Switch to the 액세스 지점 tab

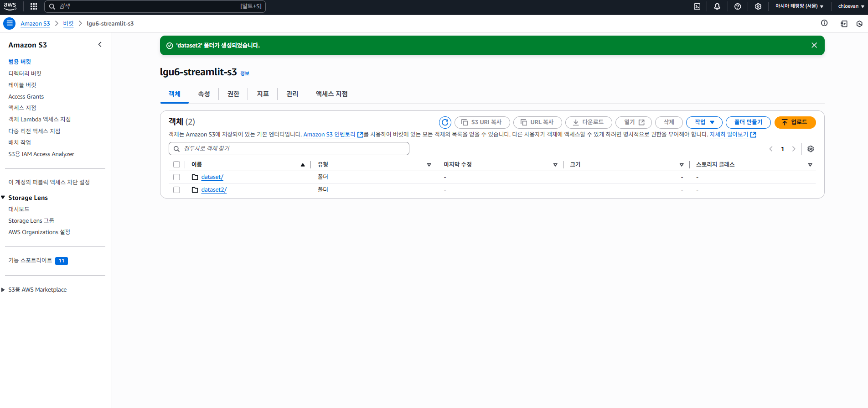click(x=332, y=94)
